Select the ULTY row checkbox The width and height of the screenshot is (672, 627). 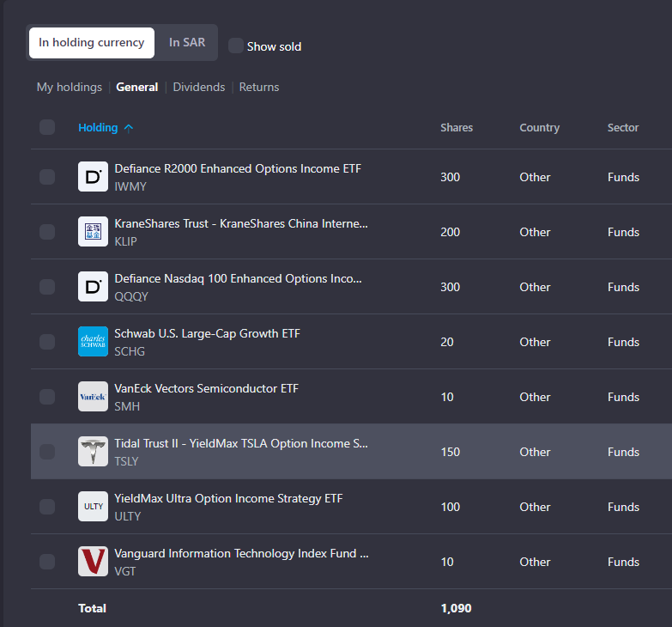click(x=47, y=506)
